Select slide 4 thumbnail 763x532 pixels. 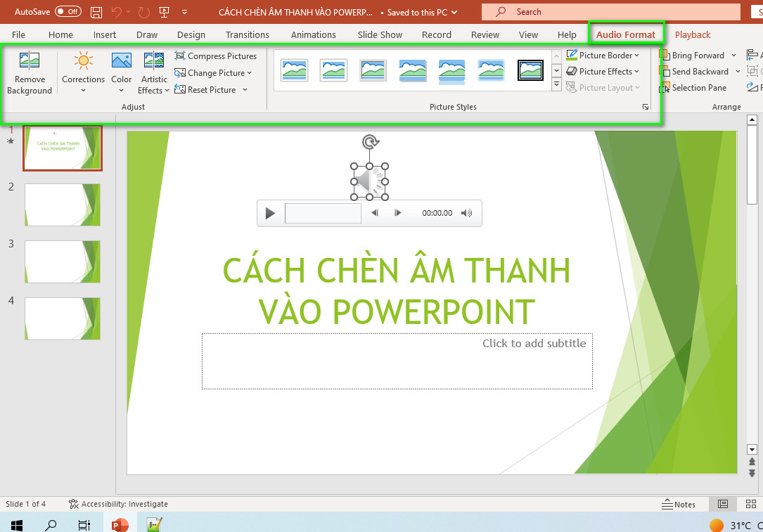pyautogui.click(x=63, y=318)
